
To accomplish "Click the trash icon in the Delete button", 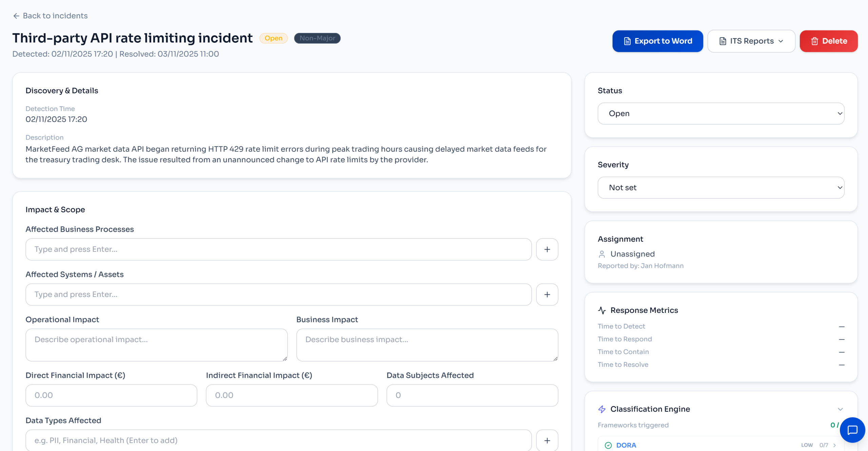I will [x=815, y=41].
